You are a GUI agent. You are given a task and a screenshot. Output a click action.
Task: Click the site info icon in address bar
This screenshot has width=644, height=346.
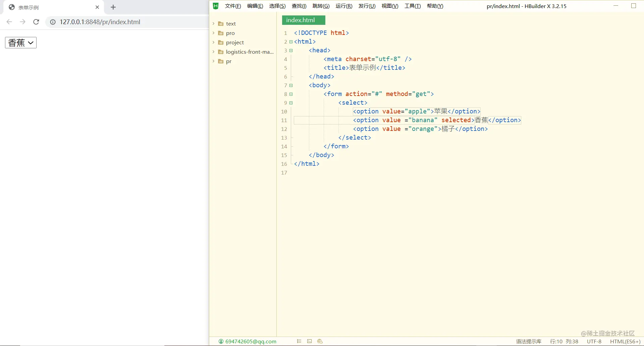point(53,22)
